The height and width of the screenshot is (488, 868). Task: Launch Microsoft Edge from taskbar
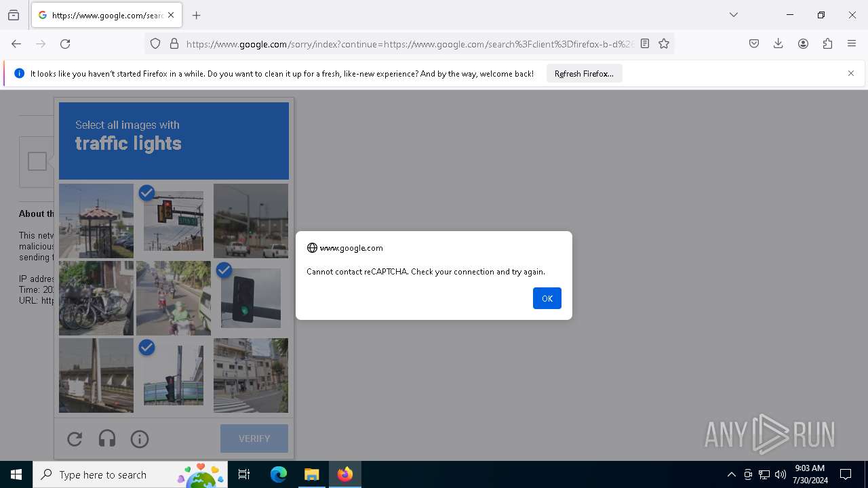click(279, 474)
